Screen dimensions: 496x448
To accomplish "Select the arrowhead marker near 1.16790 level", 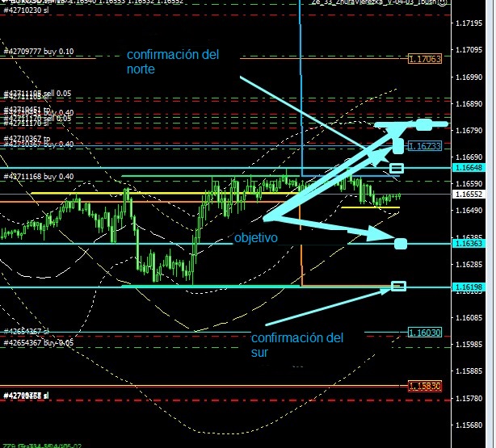I will click(423, 124).
